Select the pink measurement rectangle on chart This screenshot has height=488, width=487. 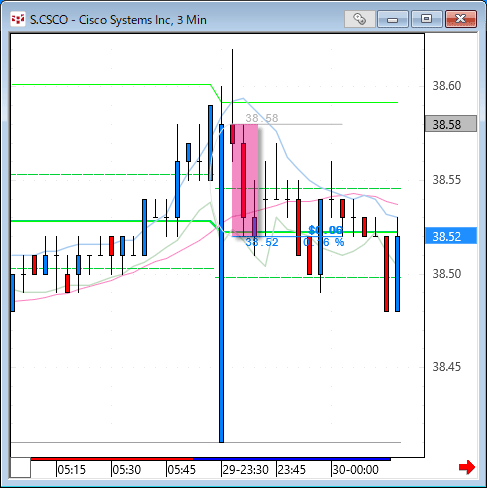coord(245,180)
